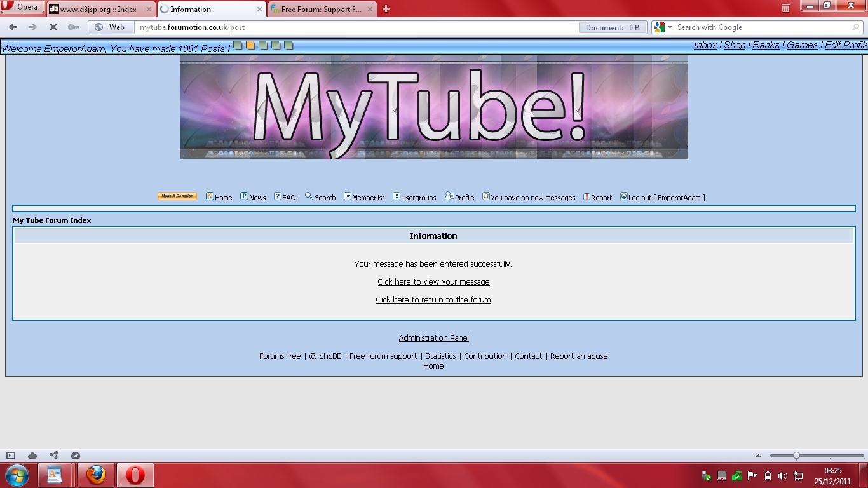The image size is (868, 488).
Task: Open Free forum support link
Action: click(x=383, y=356)
